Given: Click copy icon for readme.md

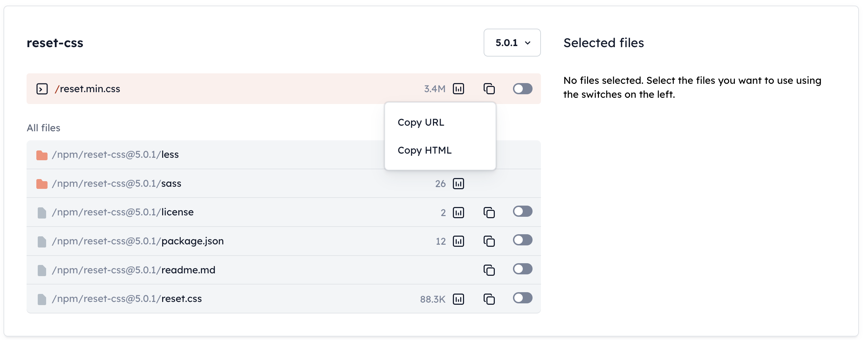Looking at the screenshot, I should tap(489, 270).
